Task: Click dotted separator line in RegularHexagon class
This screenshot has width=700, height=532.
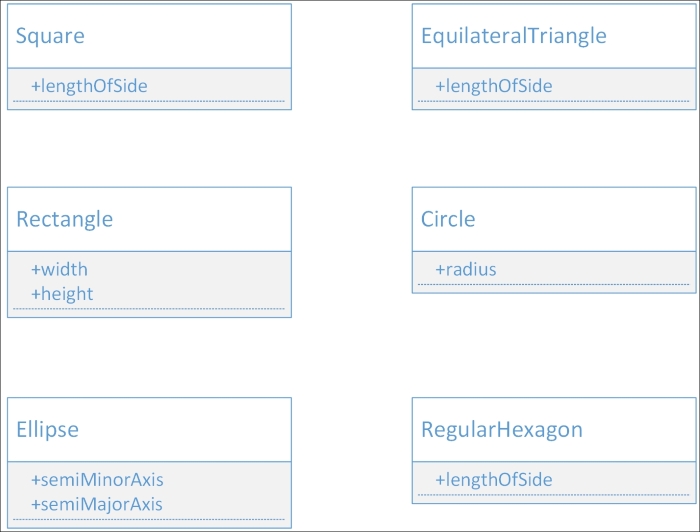Action: coord(554,495)
